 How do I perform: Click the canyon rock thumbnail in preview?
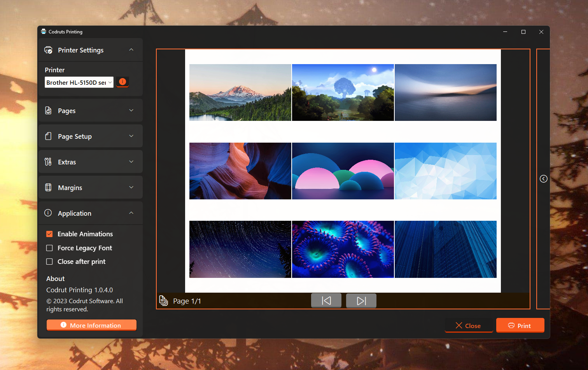(240, 171)
